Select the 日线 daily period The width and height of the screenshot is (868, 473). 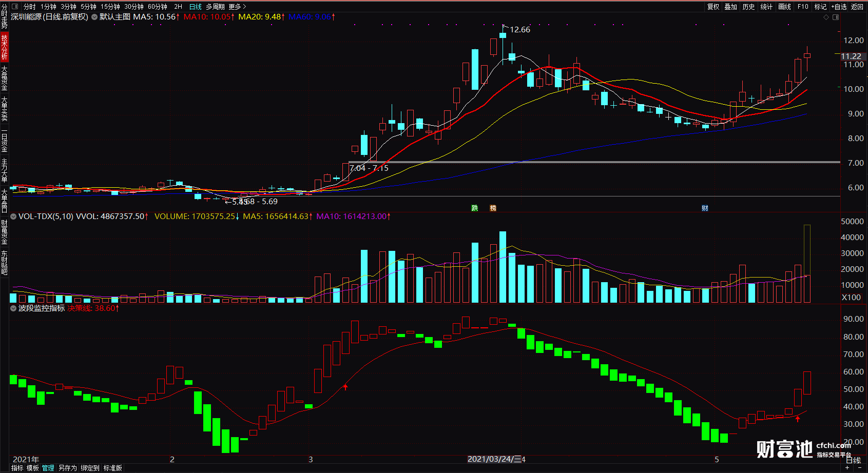(196, 7)
